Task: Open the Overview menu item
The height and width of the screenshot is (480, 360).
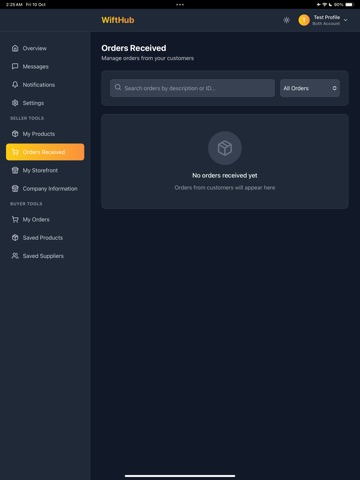Action: coord(45,48)
